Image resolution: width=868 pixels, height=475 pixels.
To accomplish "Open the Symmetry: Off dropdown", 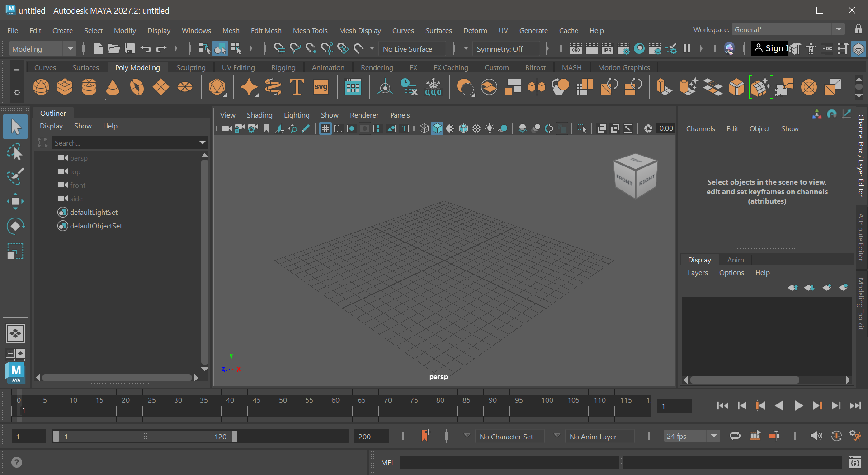I will 506,49.
